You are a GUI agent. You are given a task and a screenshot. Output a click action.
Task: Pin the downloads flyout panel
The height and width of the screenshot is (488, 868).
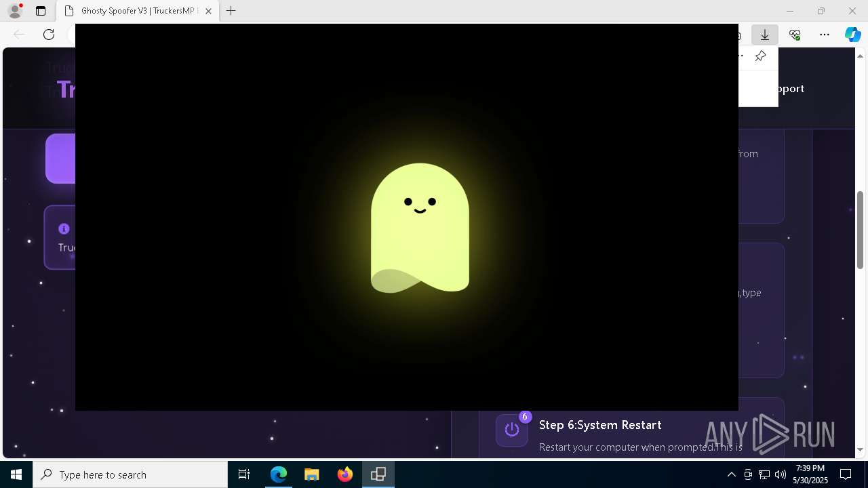click(x=760, y=56)
